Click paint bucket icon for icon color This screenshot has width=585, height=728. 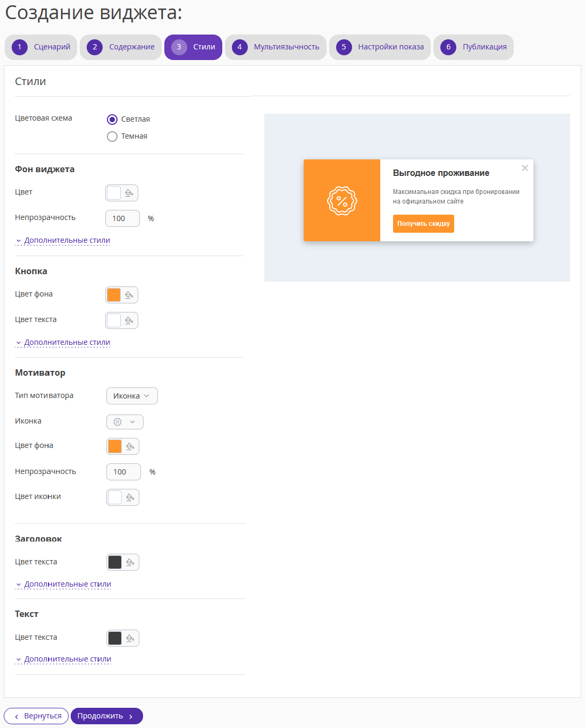(x=130, y=497)
